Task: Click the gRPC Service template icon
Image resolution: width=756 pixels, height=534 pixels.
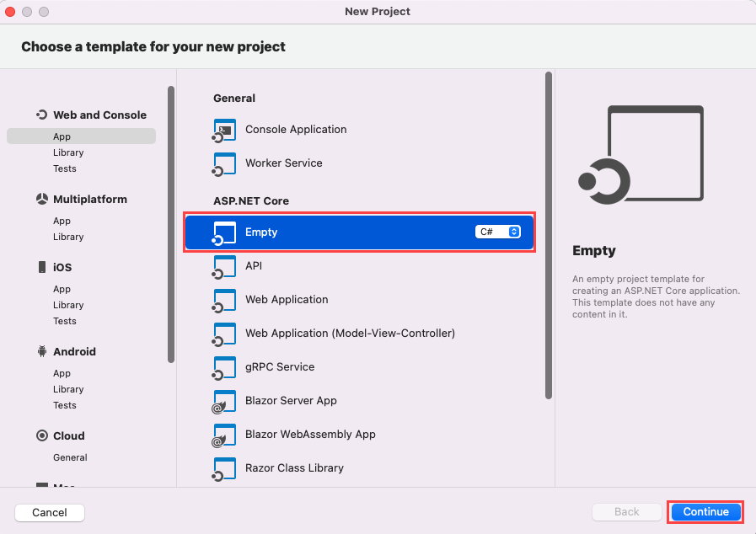Action: point(223,368)
